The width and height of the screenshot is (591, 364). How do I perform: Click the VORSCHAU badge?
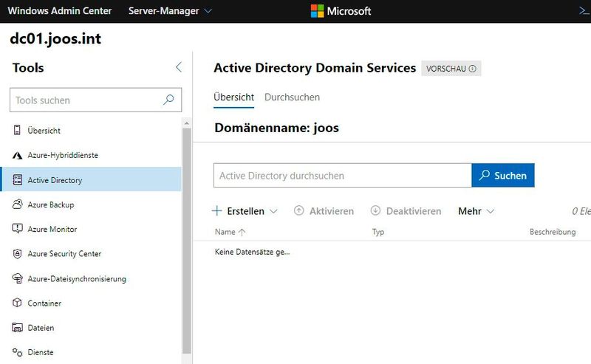tap(451, 69)
